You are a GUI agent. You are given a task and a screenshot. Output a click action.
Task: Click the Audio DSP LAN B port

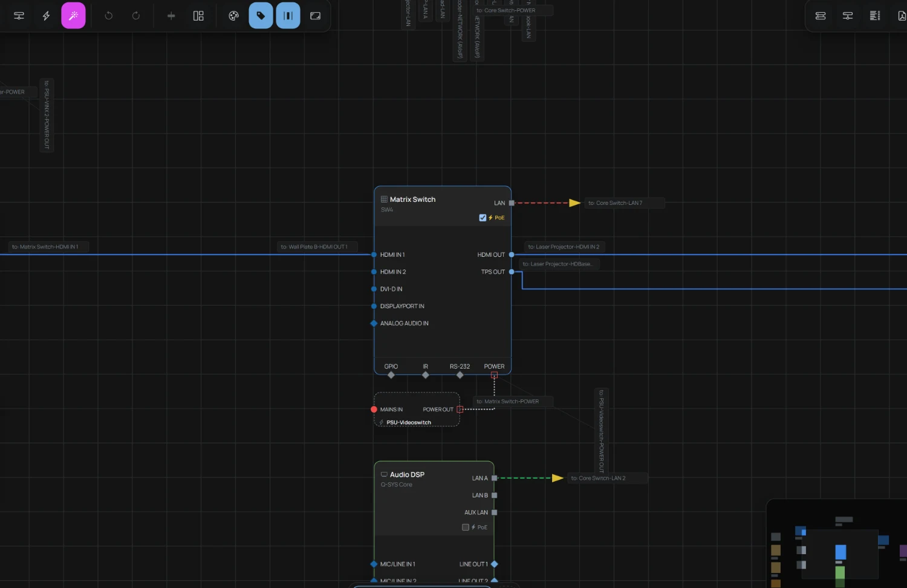click(x=494, y=495)
